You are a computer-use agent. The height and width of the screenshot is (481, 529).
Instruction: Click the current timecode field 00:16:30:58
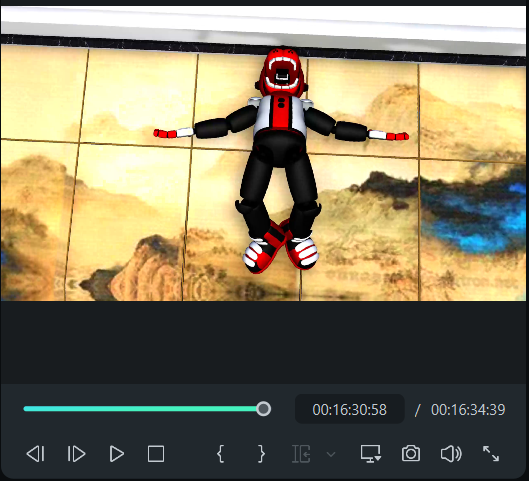(350, 409)
